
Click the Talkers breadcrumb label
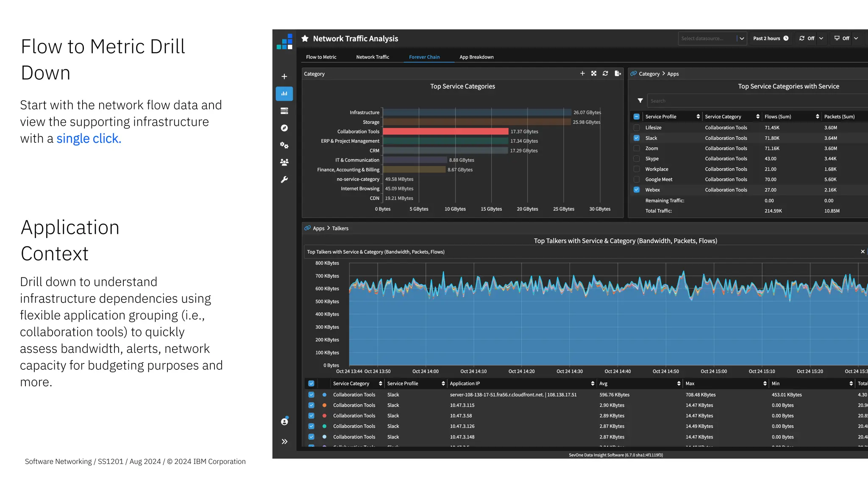pos(340,228)
